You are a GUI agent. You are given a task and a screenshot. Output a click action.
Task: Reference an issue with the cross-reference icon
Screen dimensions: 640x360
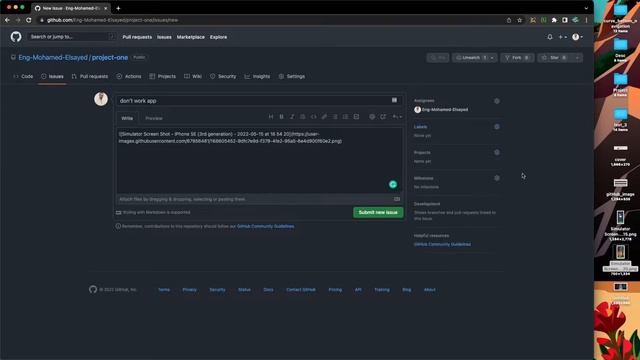[383, 117]
